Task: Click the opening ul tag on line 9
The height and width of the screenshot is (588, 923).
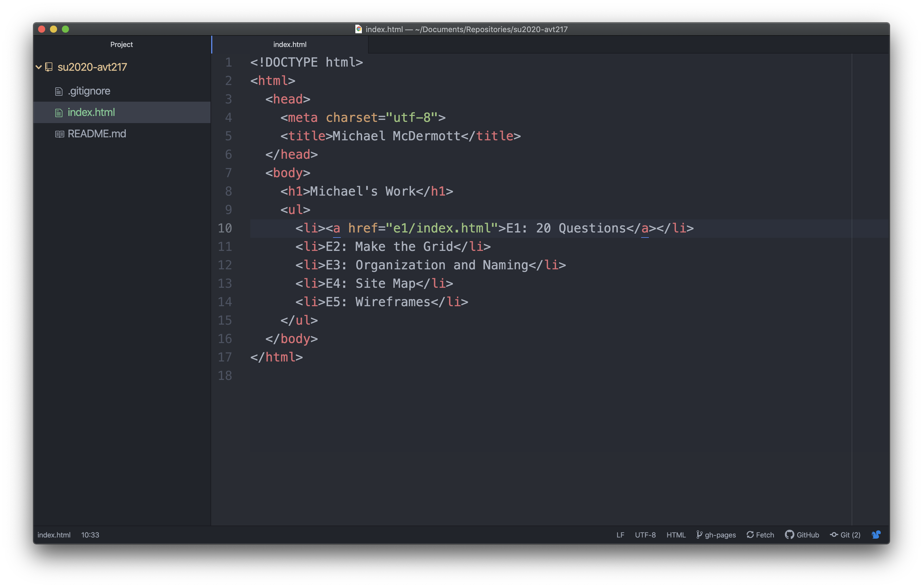Action: point(295,209)
